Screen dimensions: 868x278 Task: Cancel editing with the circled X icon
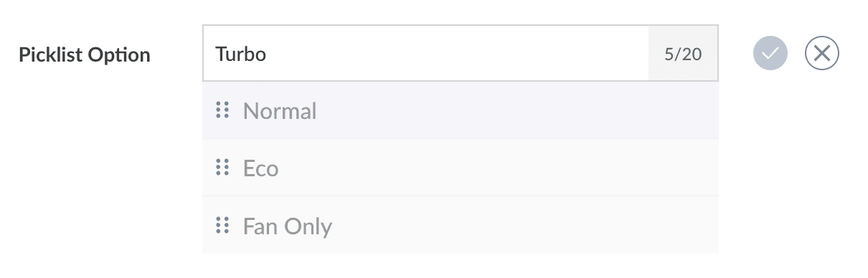pos(822,54)
